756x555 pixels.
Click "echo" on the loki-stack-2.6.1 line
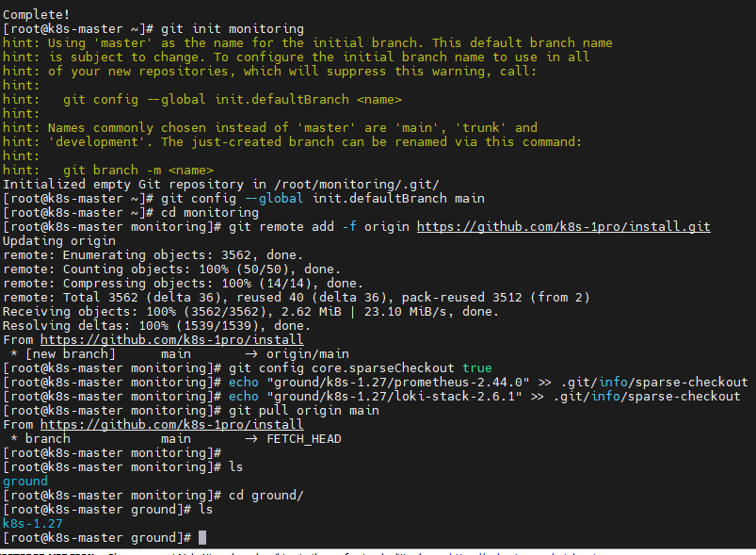(244, 396)
